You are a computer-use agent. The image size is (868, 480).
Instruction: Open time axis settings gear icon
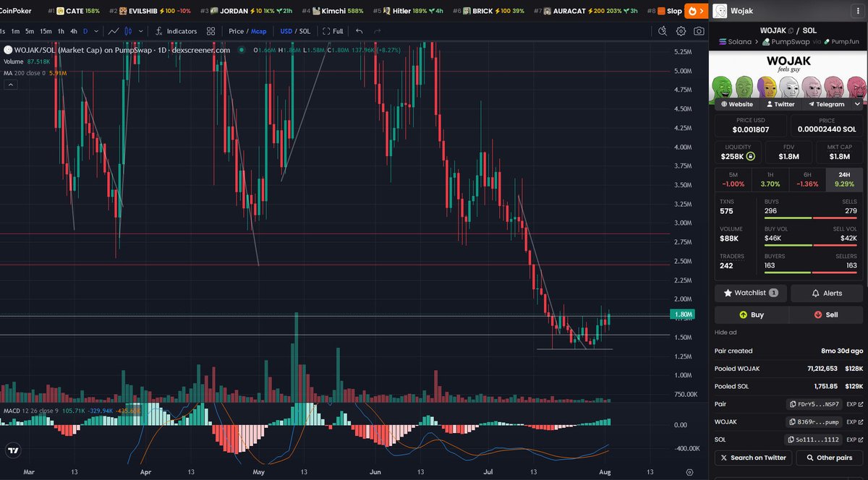point(689,472)
